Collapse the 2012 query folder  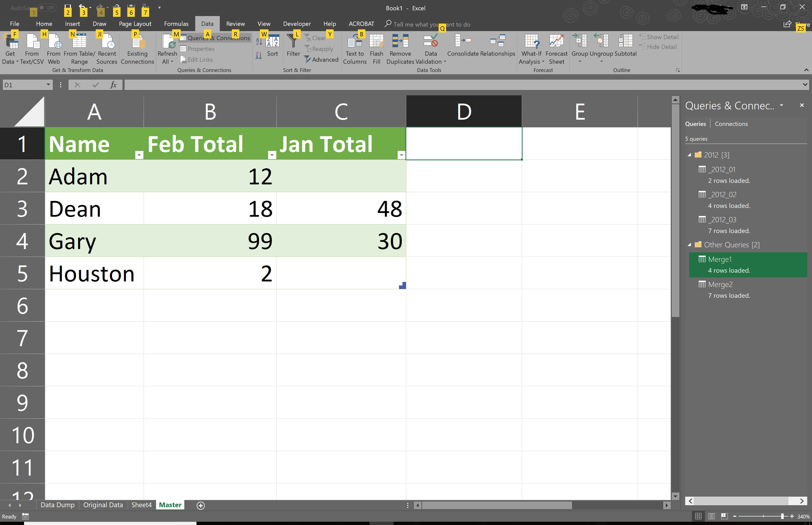[x=689, y=155]
